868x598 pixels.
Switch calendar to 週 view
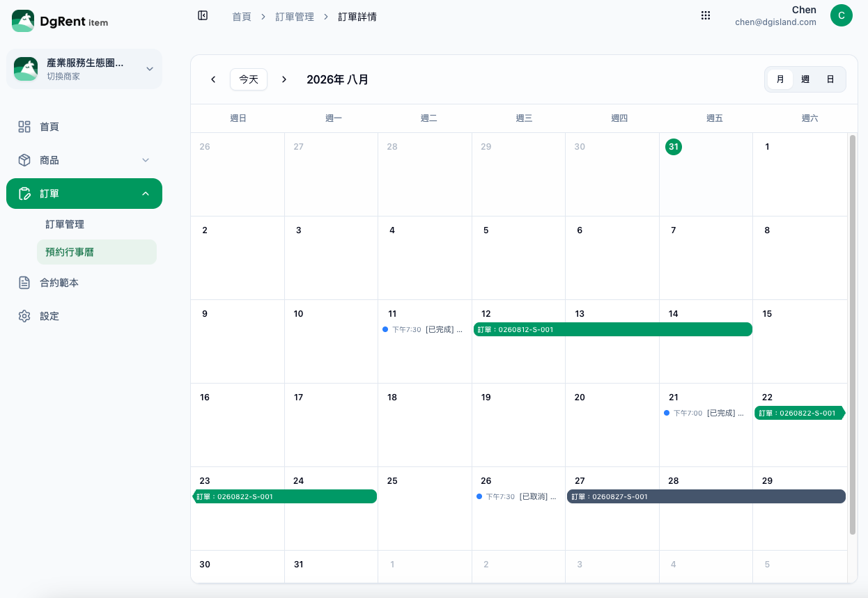[x=805, y=79]
